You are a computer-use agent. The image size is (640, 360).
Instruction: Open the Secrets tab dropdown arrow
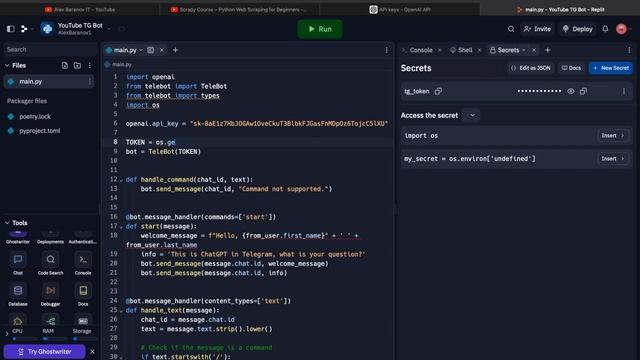tap(524, 50)
